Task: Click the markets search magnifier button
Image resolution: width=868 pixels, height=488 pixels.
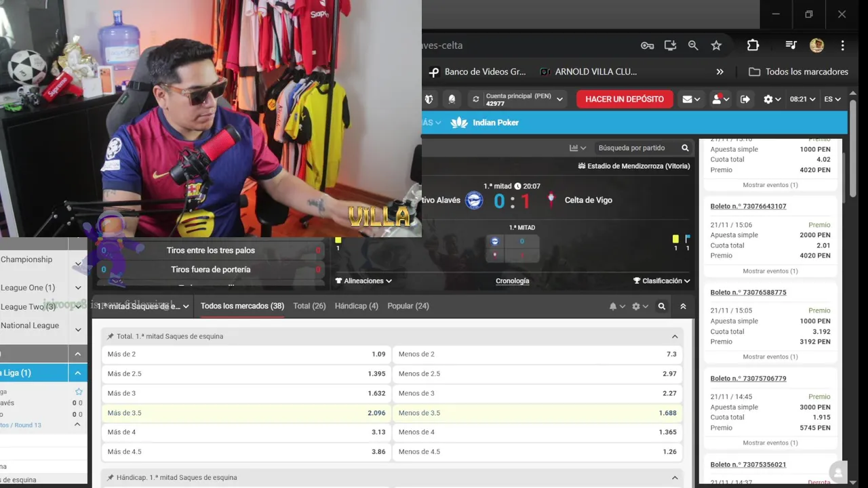Action: point(662,306)
